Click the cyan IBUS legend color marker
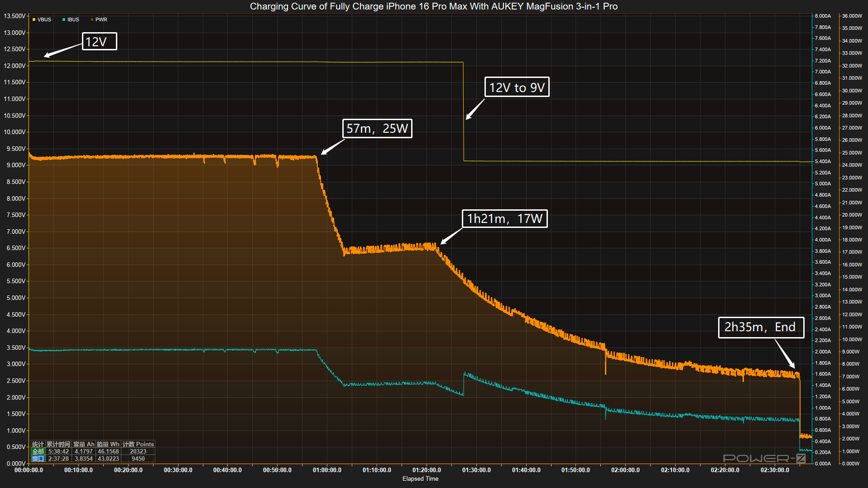 (64, 19)
